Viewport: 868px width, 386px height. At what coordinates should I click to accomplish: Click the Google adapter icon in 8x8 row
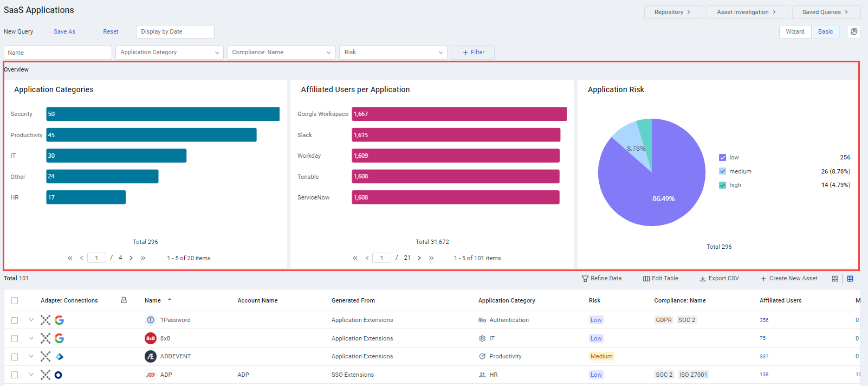click(x=59, y=338)
